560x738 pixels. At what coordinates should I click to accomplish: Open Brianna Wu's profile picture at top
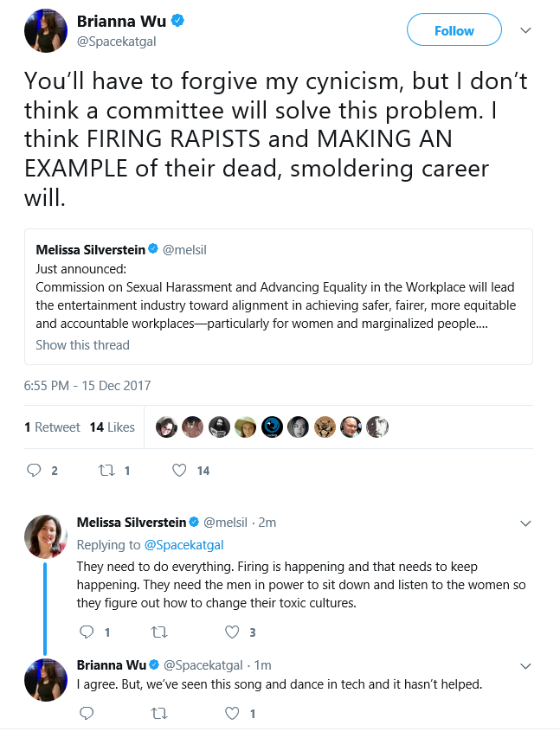[46, 30]
